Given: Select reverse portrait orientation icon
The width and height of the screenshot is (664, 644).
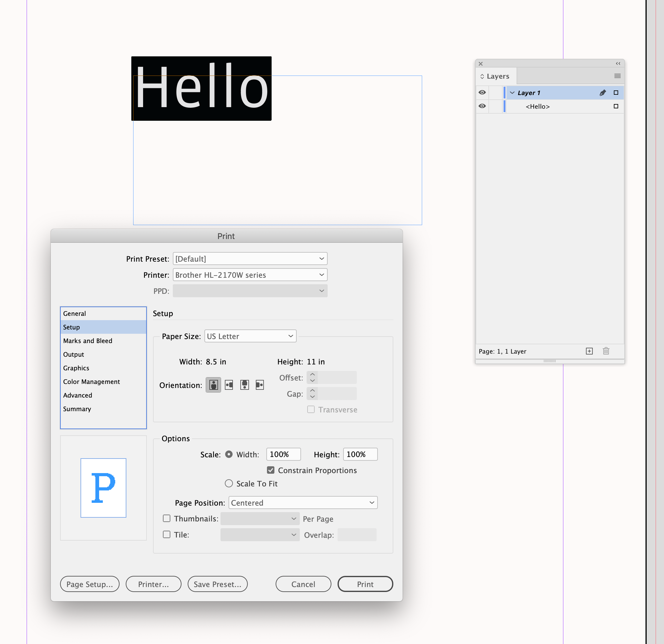Looking at the screenshot, I should pyautogui.click(x=245, y=385).
